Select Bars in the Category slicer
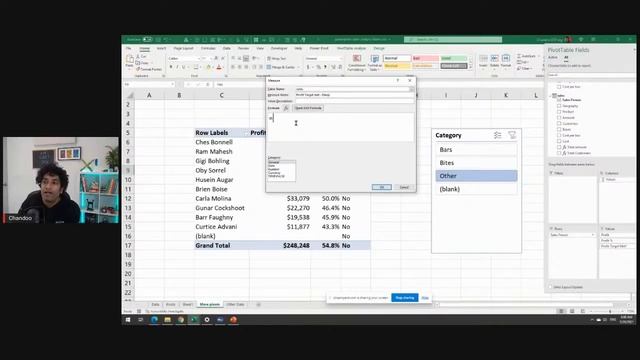This screenshot has width=640, height=360. (476, 150)
